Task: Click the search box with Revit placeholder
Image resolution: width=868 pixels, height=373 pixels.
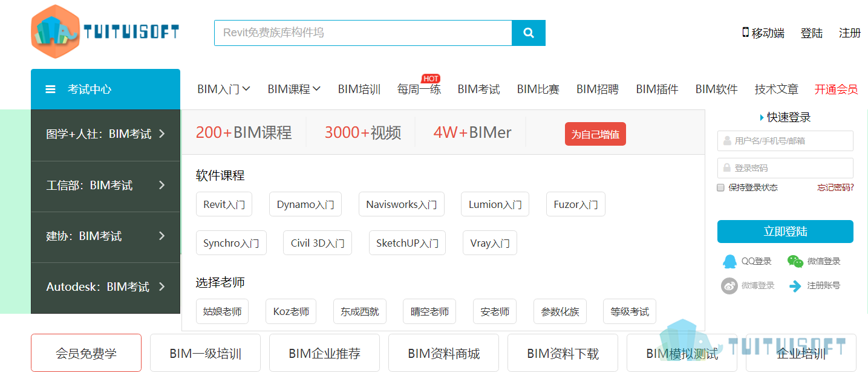Action: (363, 33)
